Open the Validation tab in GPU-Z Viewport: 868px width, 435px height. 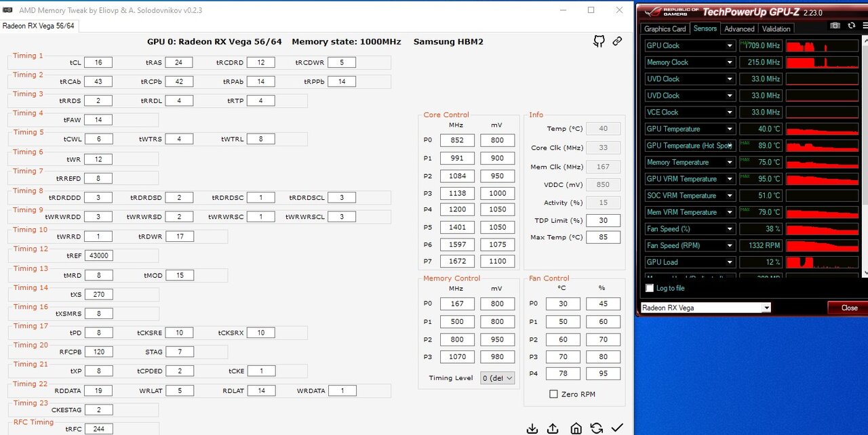pyautogui.click(x=776, y=28)
